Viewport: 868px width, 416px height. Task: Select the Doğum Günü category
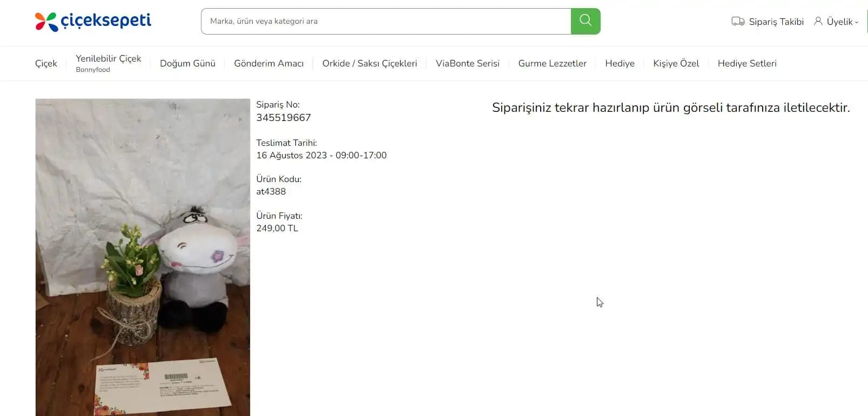click(187, 63)
